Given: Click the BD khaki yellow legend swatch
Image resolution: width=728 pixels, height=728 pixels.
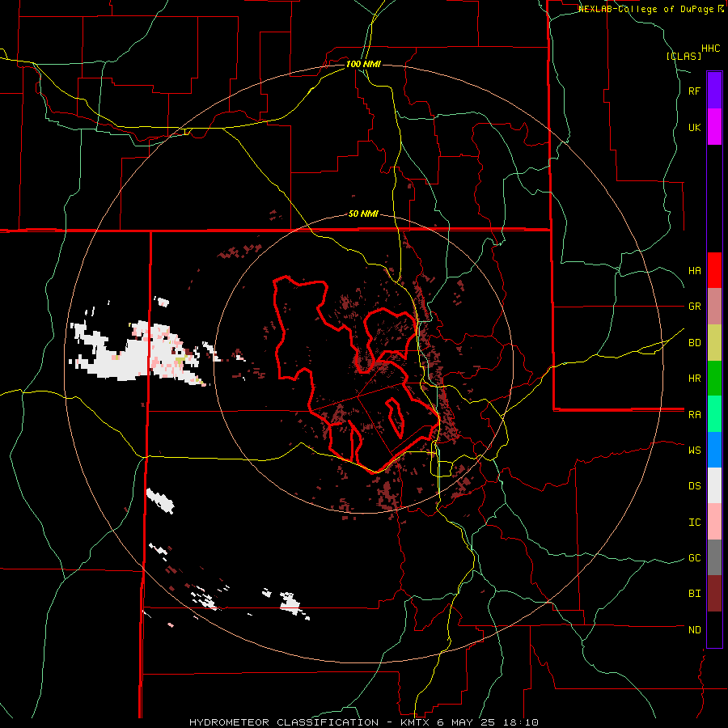Looking at the screenshot, I should 714,343.
